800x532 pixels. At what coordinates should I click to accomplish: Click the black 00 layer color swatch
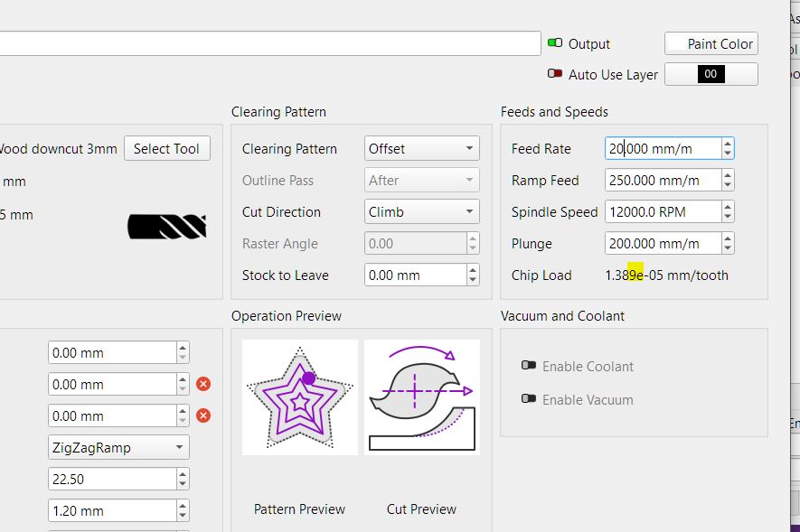pos(711,74)
